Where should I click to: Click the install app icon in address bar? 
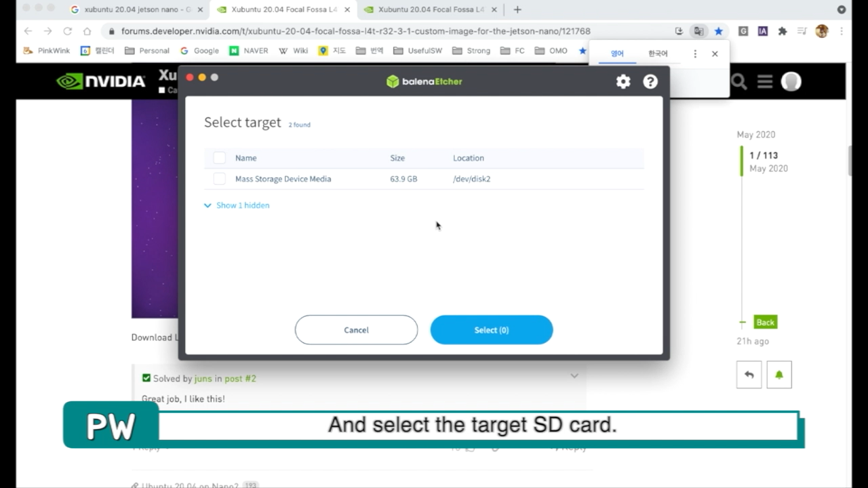tap(679, 31)
